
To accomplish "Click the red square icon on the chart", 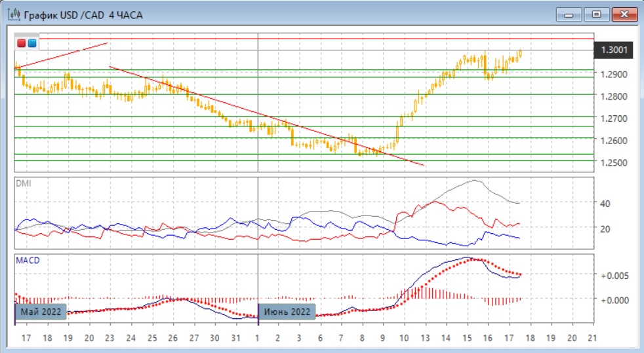I will click(x=21, y=43).
